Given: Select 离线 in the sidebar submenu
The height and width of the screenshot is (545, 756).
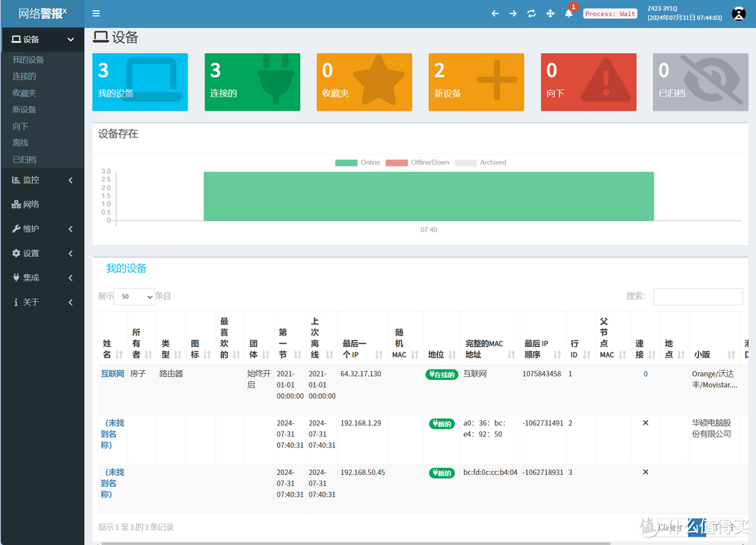Looking at the screenshot, I should tap(20, 143).
